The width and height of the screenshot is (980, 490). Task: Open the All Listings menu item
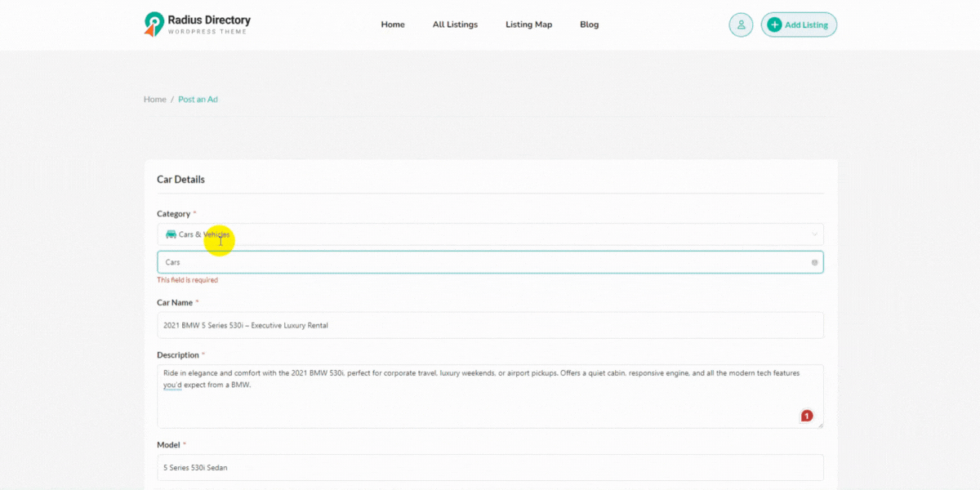click(455, 24)
